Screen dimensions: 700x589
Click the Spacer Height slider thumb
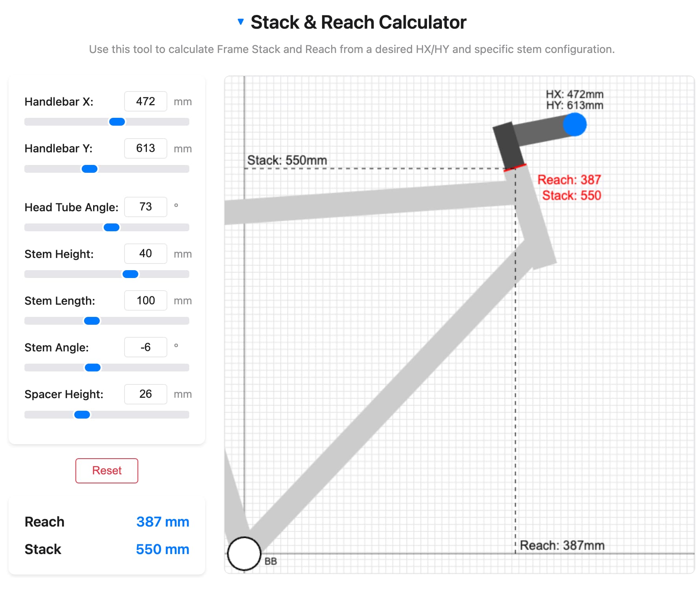[x=82, y=415]
